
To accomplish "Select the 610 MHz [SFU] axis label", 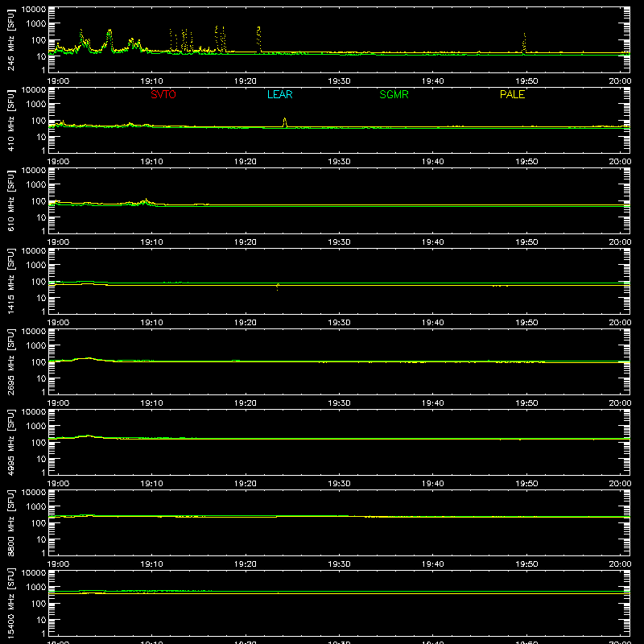I will (10, 200).
